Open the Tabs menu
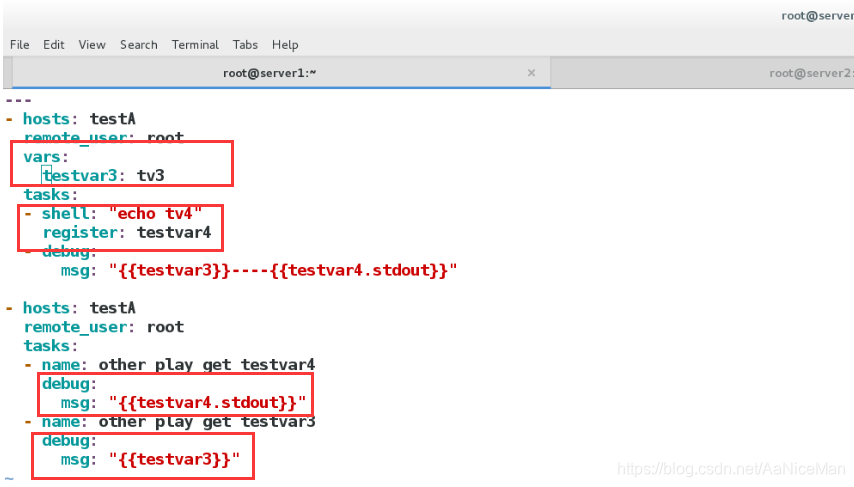 pyautogui.click(x=245, y=45)
